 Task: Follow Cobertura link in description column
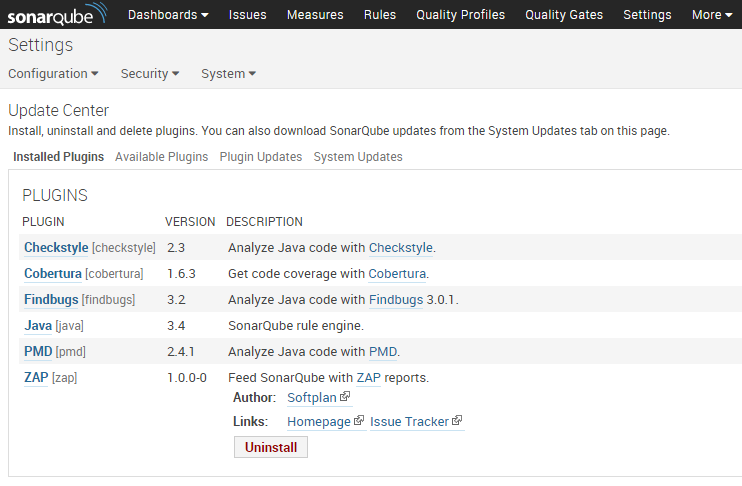(x=397, y=274)
